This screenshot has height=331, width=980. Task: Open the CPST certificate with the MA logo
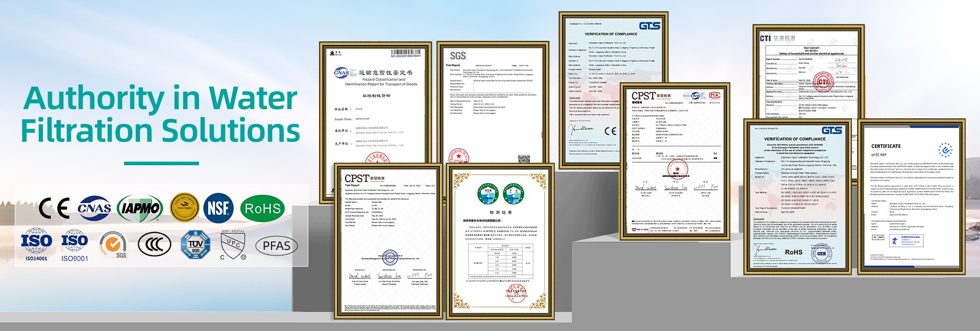tap(675, 161)
